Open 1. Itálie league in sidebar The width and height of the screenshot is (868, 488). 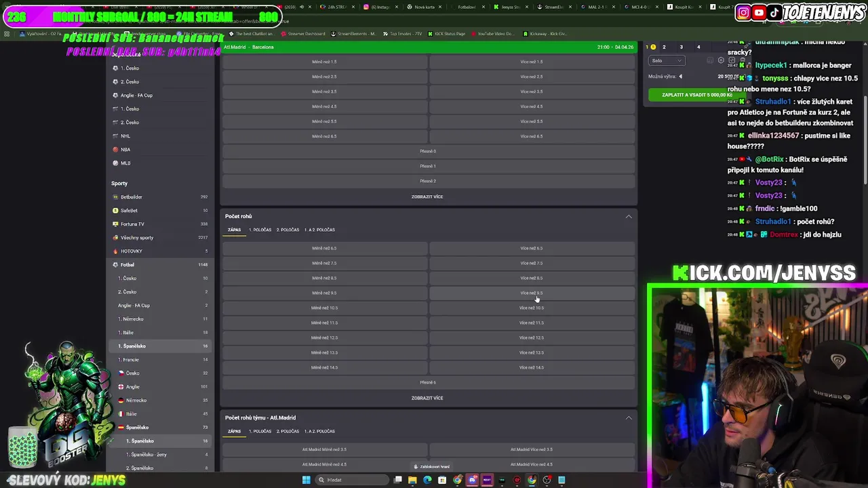pyautogui.click(x=160, y=332)
